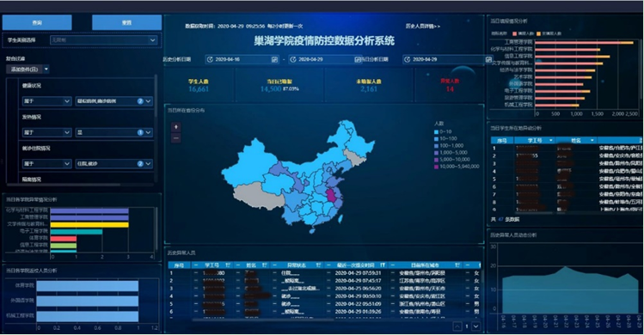Click sort icon on 异常状态 column

(x=318, y=265)
